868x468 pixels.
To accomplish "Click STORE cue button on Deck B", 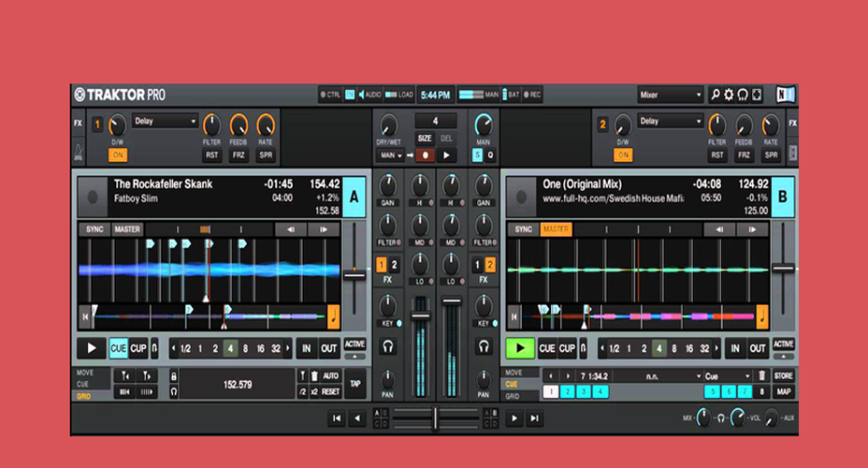I will click(783, 376).
